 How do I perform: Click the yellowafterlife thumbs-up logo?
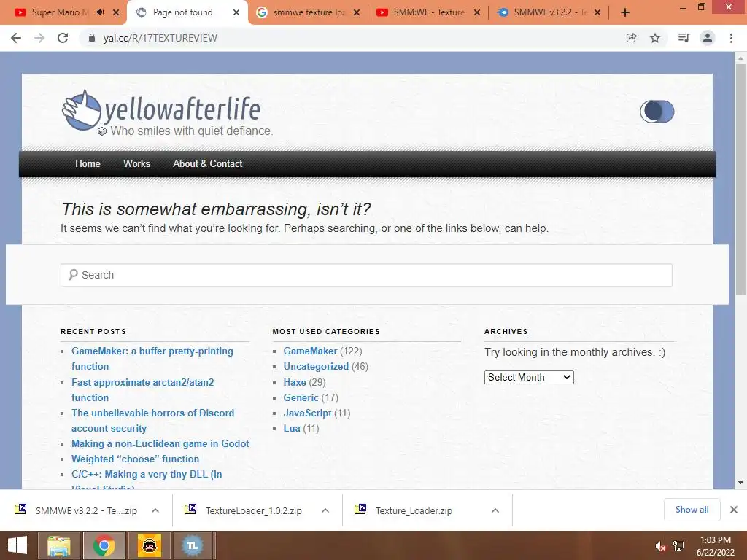pyautogui.click(x=82, y=110)
